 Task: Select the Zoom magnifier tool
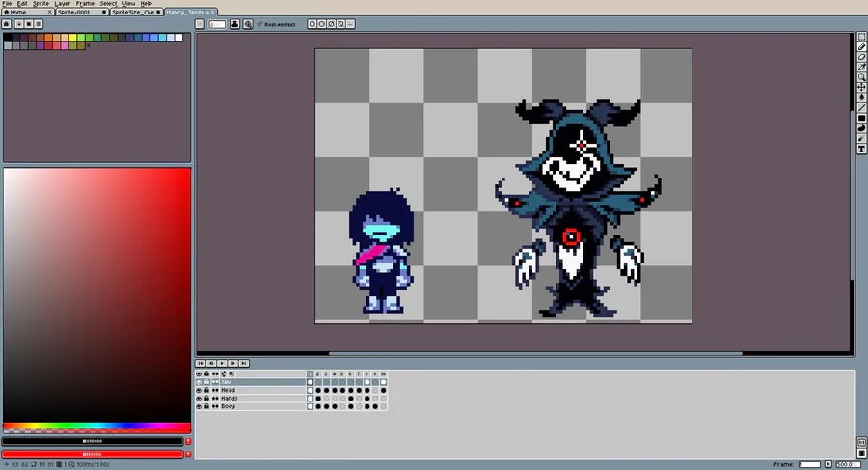pyautogui.click(x=862, y=77)
